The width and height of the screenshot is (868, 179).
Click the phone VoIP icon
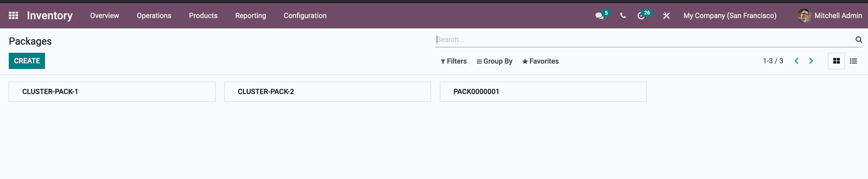pyautogui.click(x=623, y=15)
